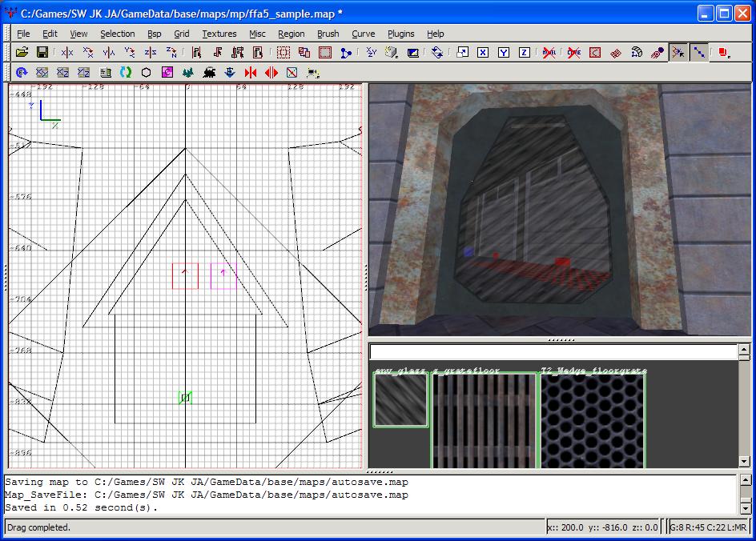Click the CSG Subtract dashed-square icon
The width and height of the screenshot is (756, 541).
(283, 52)
